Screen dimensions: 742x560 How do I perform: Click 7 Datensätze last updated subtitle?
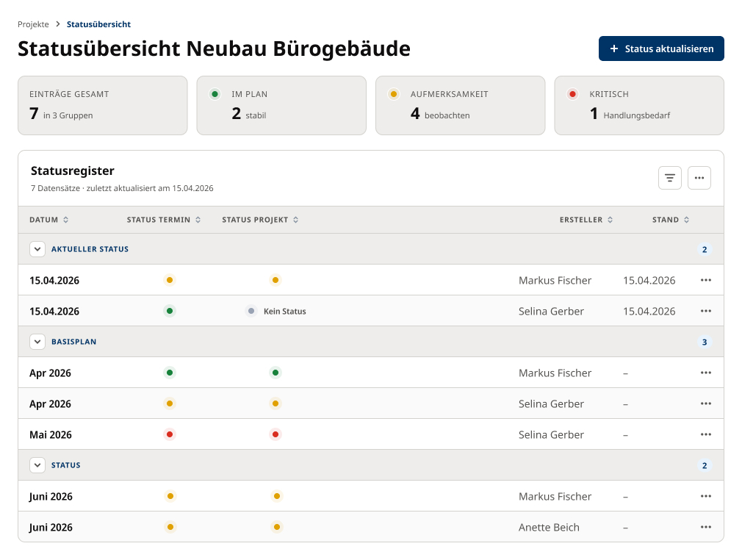coord(122,188)
